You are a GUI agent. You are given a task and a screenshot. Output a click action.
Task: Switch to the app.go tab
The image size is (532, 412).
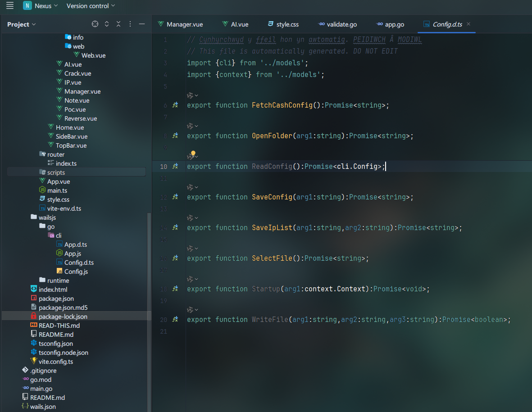point(390,24)
